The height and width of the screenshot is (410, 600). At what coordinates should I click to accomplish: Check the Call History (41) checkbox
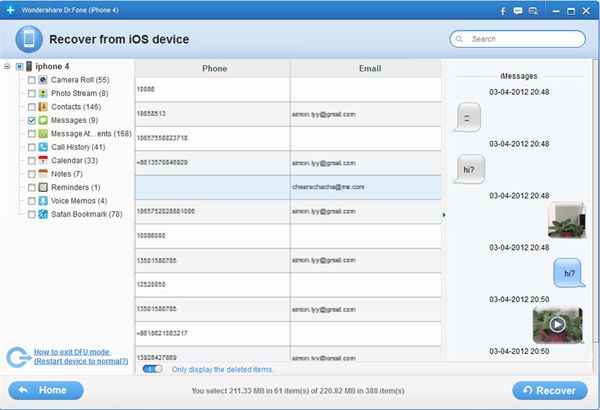[31, 147]
